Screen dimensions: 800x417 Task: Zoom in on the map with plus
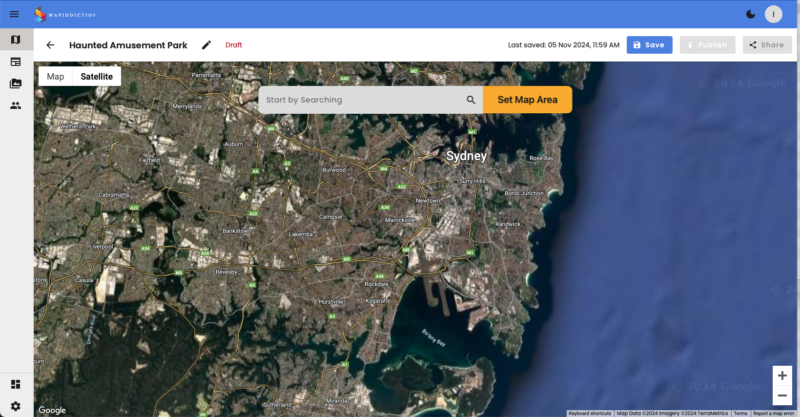(x=782, y=375)
